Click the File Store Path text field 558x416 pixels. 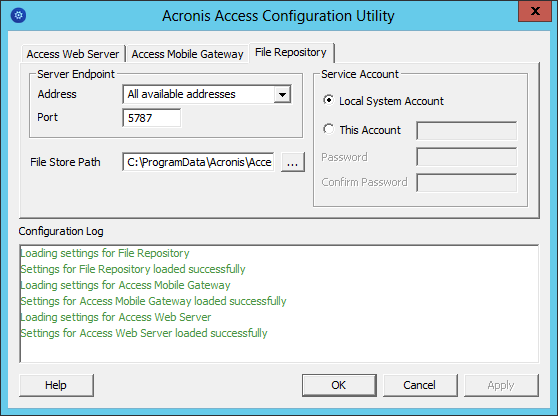point(199,162)
